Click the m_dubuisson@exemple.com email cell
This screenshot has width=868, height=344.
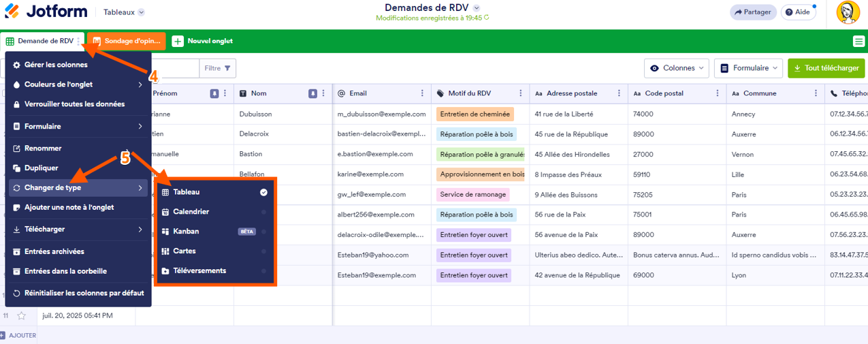click(381, 114)
